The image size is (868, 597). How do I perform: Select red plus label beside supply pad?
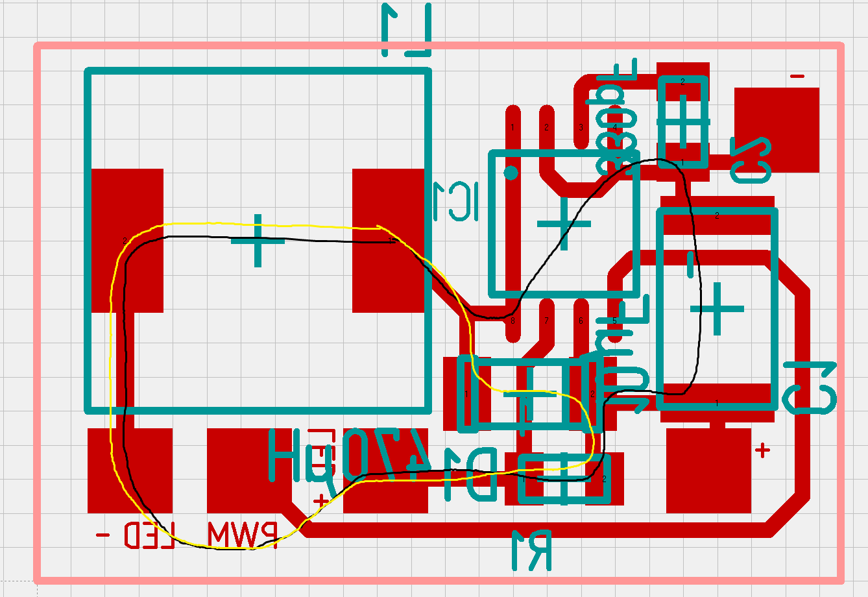(763, 449)
